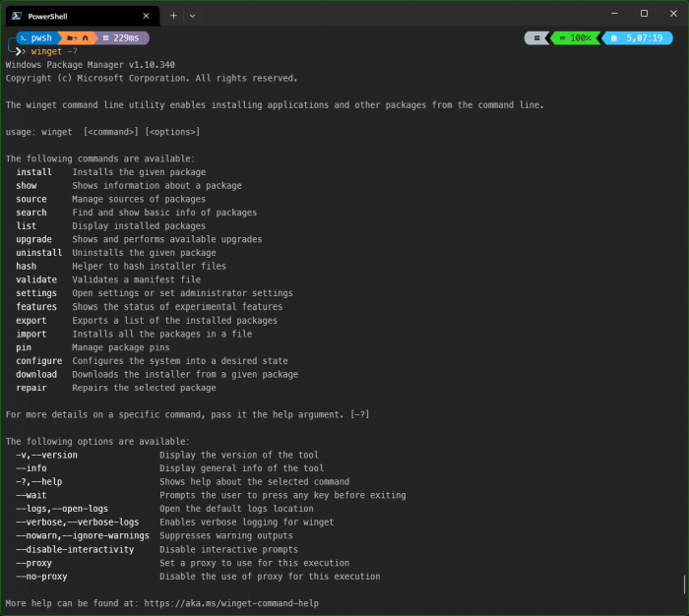689x616 pixels.
Task: Click the 'repair' command name
Action: click(31, 388)
